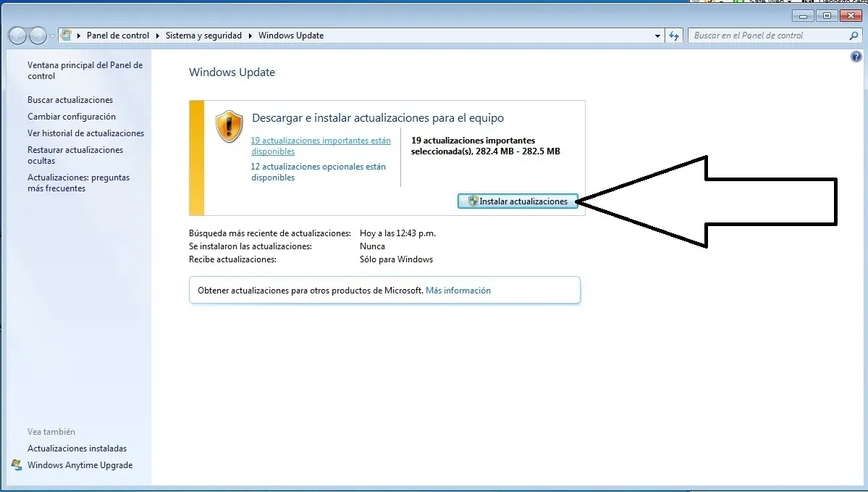Click 'Instalar actualizaciones' button
Image resolution: width=868 pixels, height=492 pixels.
(x=518, y=201)
